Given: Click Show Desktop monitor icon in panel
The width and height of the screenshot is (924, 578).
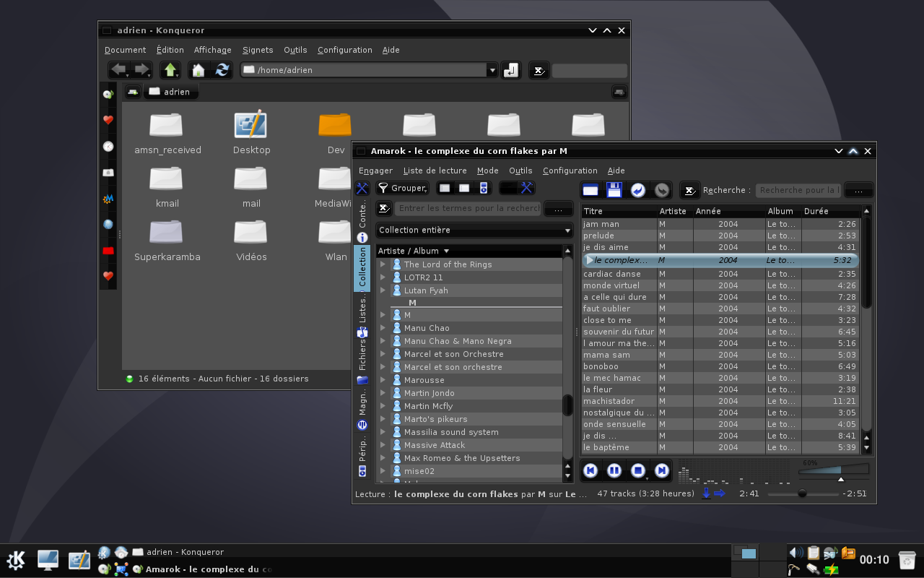Looking at the screenshot, I should 48,560.
